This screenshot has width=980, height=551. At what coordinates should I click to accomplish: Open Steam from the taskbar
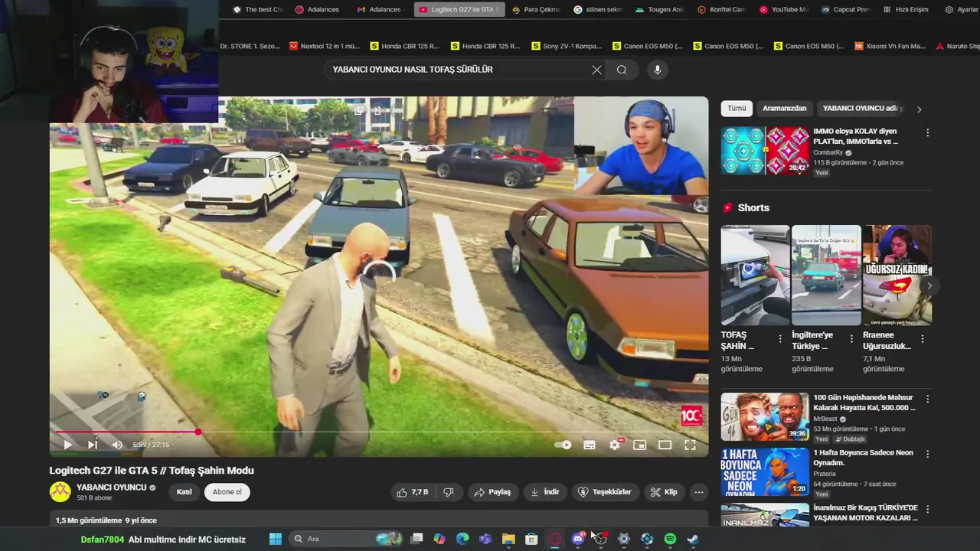tap(693, 539)
